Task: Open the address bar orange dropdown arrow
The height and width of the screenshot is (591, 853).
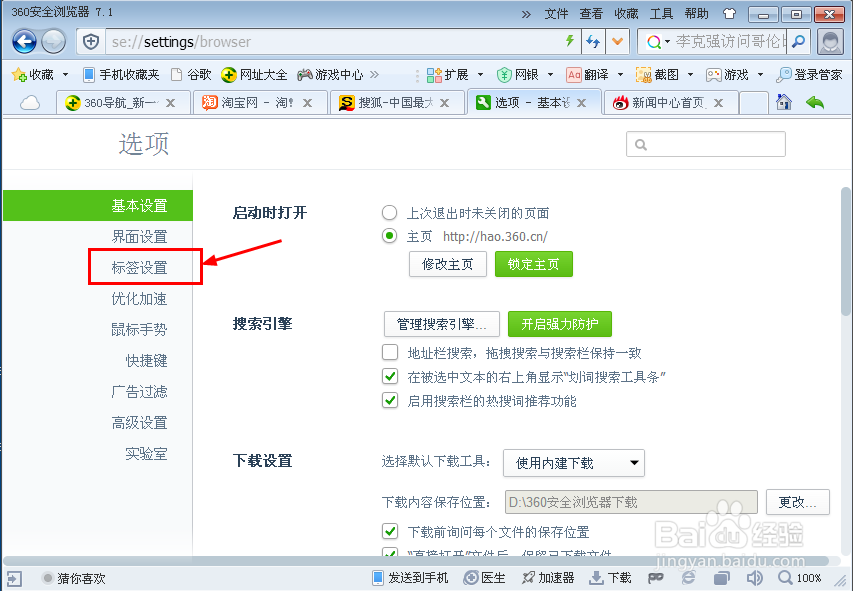Action: [617, 41]
